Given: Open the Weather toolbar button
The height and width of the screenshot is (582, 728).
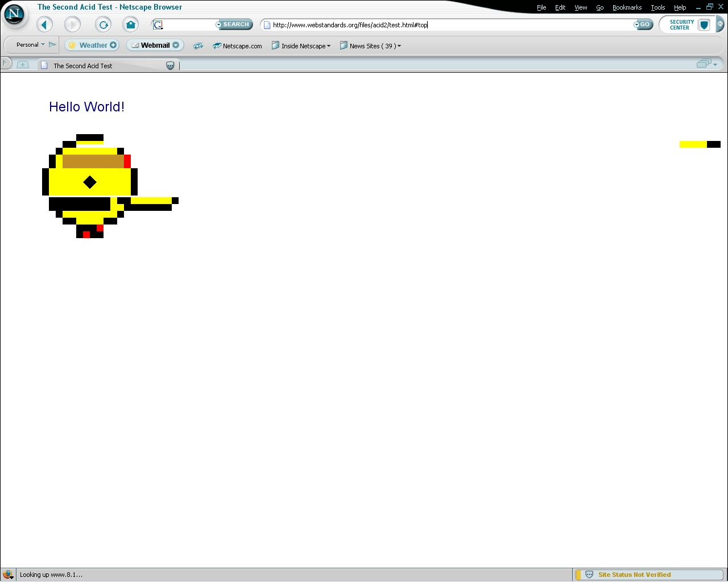Looking at the screenshot, I should tap(92, 45).
